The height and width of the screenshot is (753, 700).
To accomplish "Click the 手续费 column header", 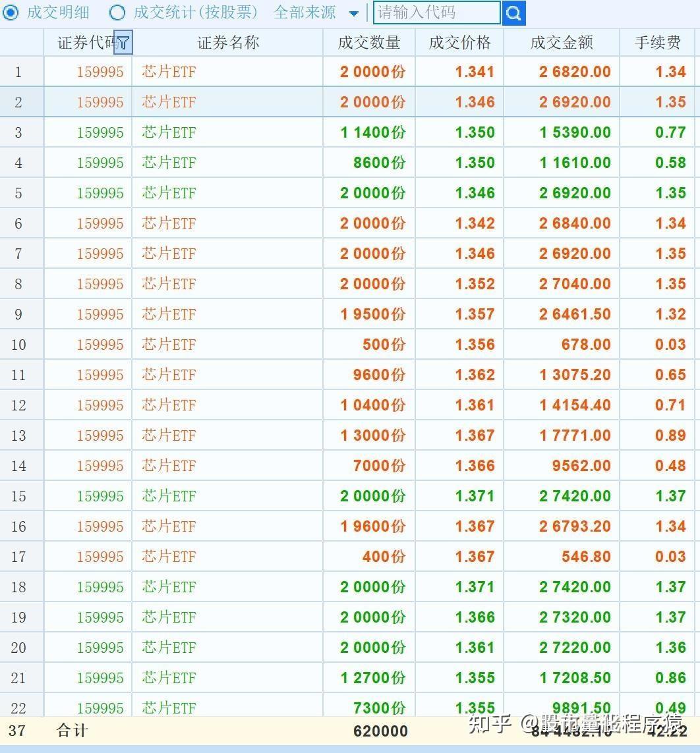I will coord(657,43).
